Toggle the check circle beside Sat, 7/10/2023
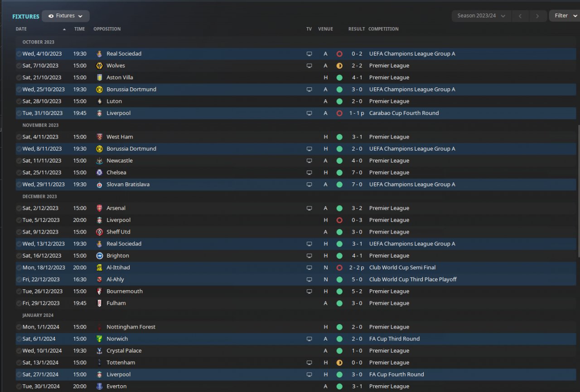Image resolution: width=580 pixels, height=392 pixels. coord(19,66)
